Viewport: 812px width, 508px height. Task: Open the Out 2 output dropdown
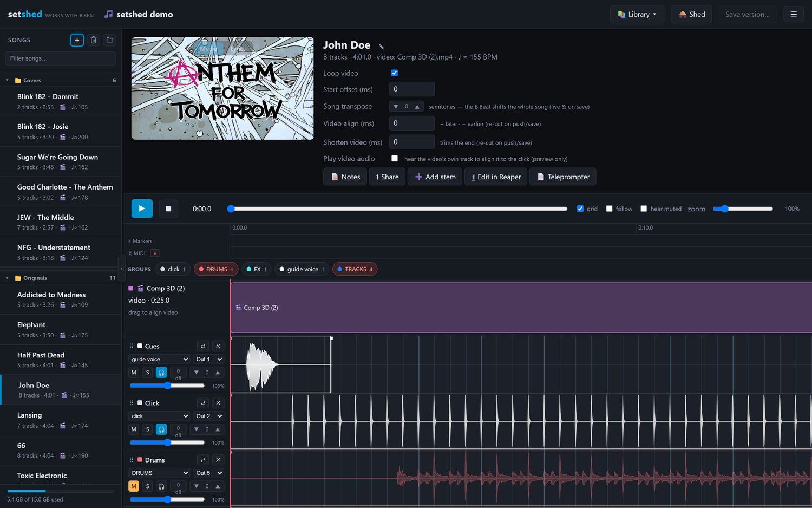pyautogui.click(x=209, y=416)
